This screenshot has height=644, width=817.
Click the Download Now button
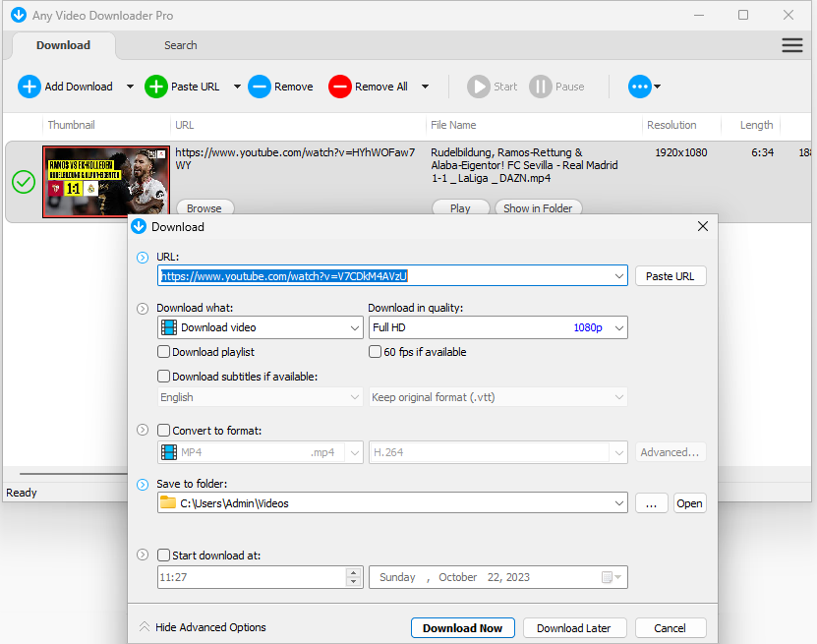(463, 628)
